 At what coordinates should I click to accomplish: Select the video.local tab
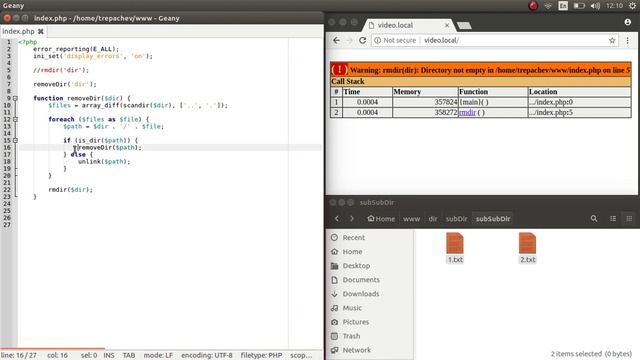coord(408,25)
